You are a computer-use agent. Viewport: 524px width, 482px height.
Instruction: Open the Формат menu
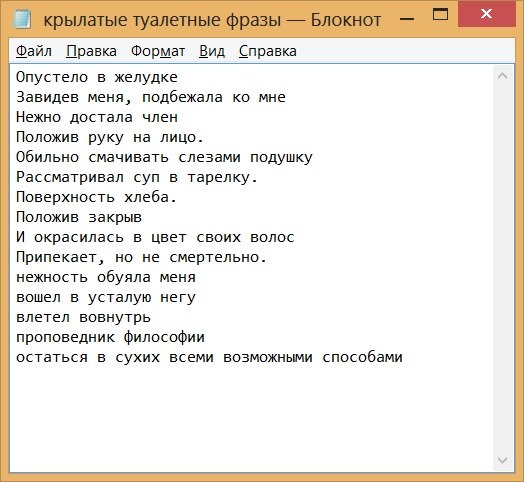(158, 51)
